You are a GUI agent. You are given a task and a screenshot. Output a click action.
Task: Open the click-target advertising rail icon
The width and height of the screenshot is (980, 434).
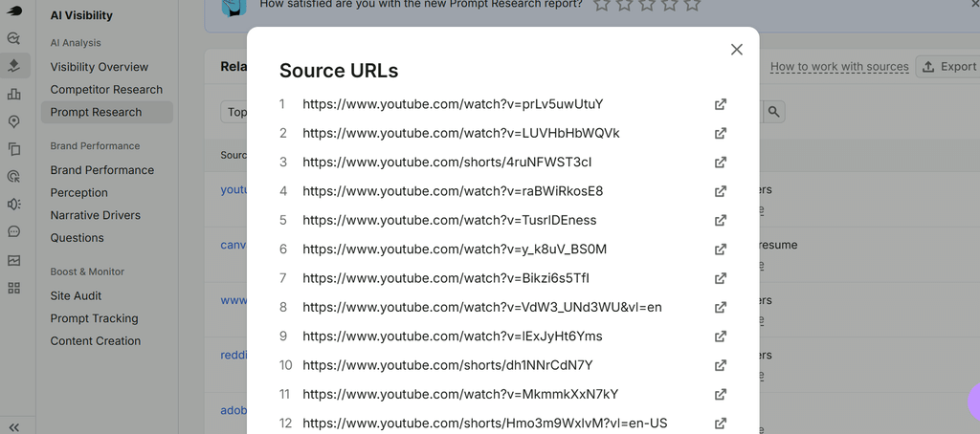(13, 177)
